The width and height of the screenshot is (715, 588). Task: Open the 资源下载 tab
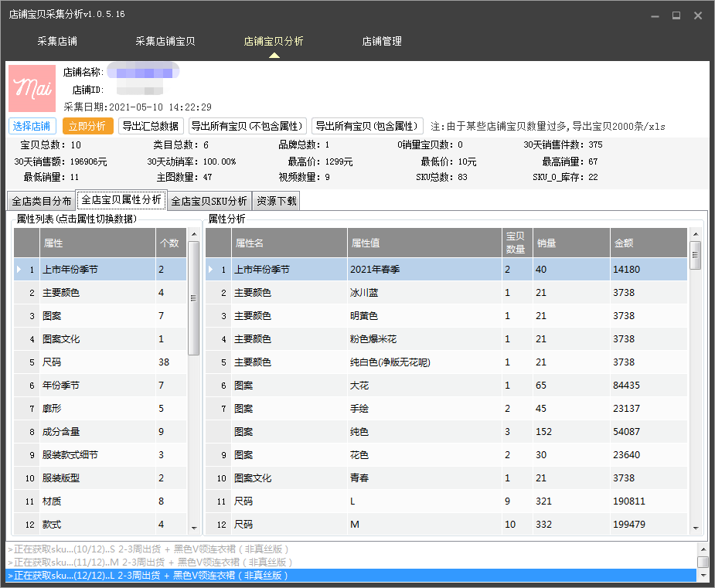[276, 201]
